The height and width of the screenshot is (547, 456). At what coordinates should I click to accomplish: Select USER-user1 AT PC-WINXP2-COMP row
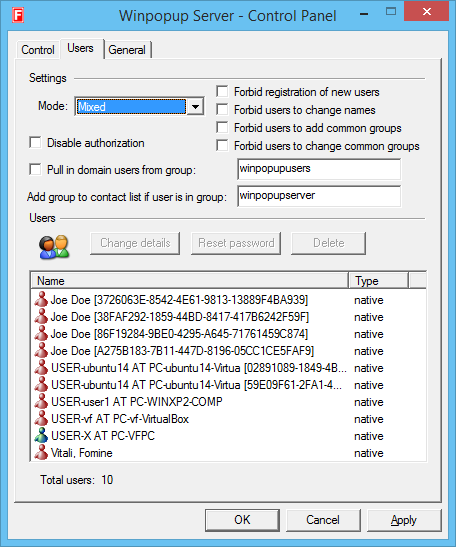[229, 402]
